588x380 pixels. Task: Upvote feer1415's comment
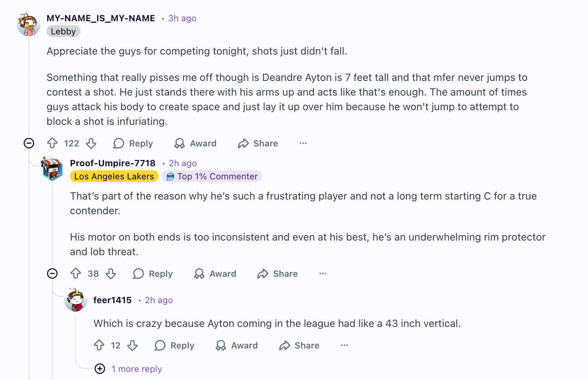point(99,345)
